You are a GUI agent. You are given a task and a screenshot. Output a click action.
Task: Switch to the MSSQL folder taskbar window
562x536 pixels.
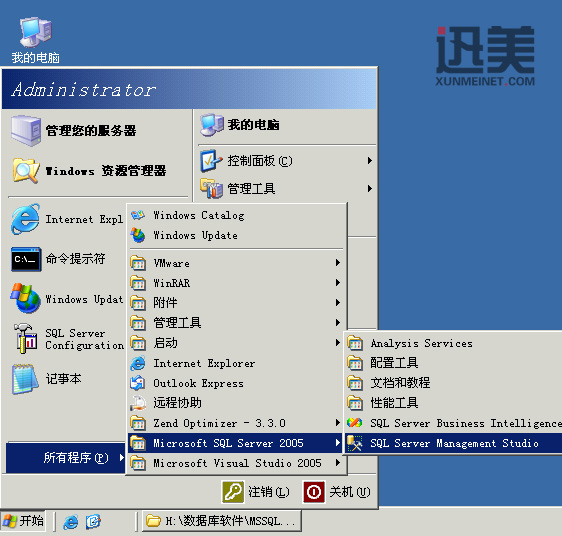point(222,521)
